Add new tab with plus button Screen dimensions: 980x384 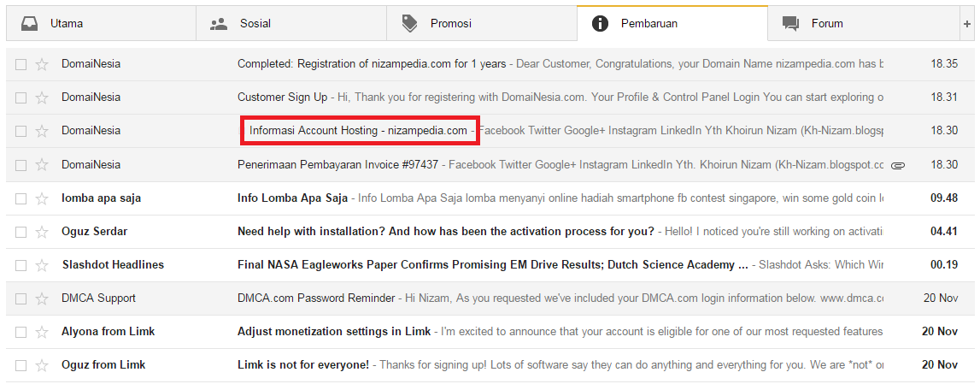pos(966,23)
